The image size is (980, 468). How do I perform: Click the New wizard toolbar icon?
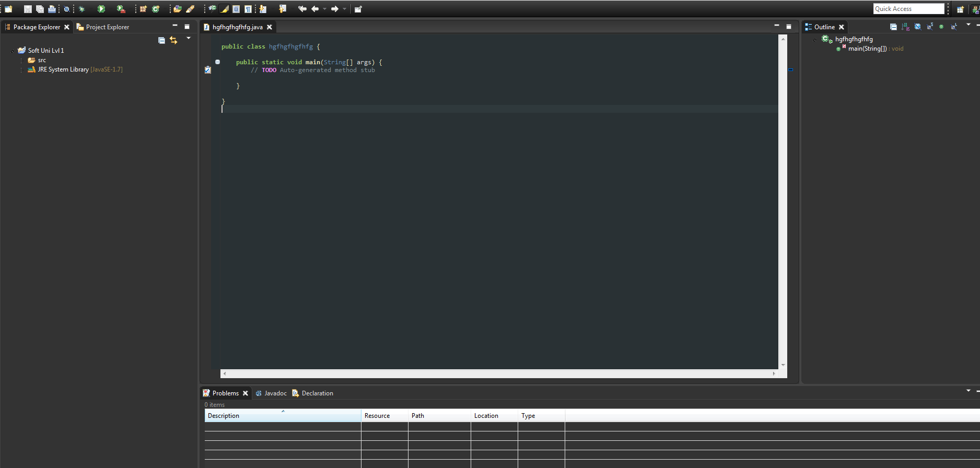(8, 9)
